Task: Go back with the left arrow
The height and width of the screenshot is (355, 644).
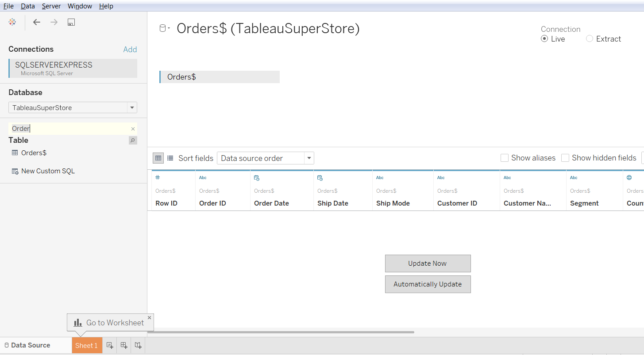Action: (x=37, y=22)
